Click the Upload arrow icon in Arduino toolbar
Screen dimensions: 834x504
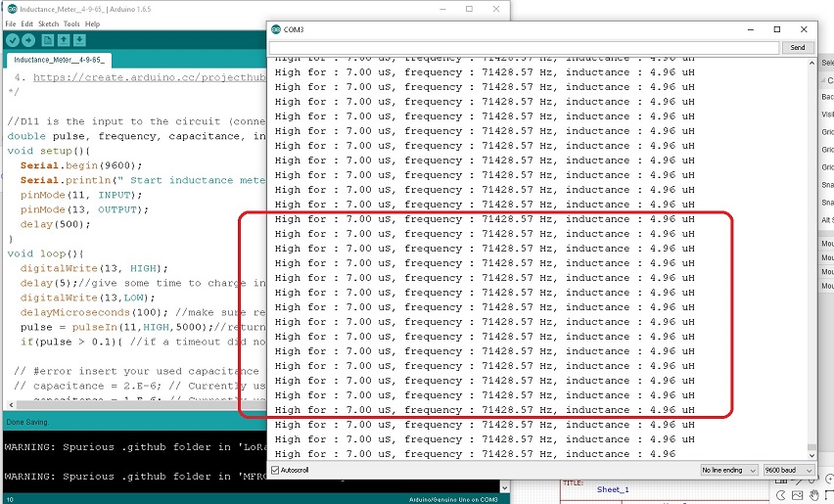(x=28, y=40)
